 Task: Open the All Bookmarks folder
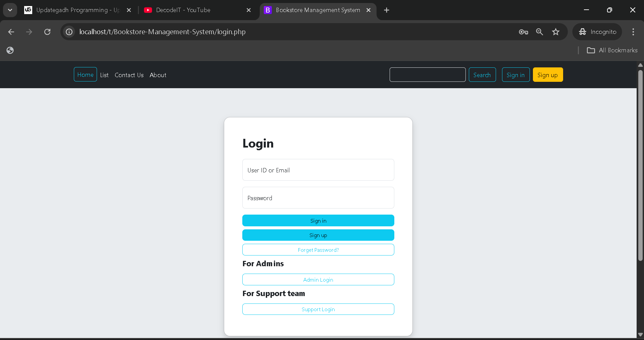coord(612,50)
